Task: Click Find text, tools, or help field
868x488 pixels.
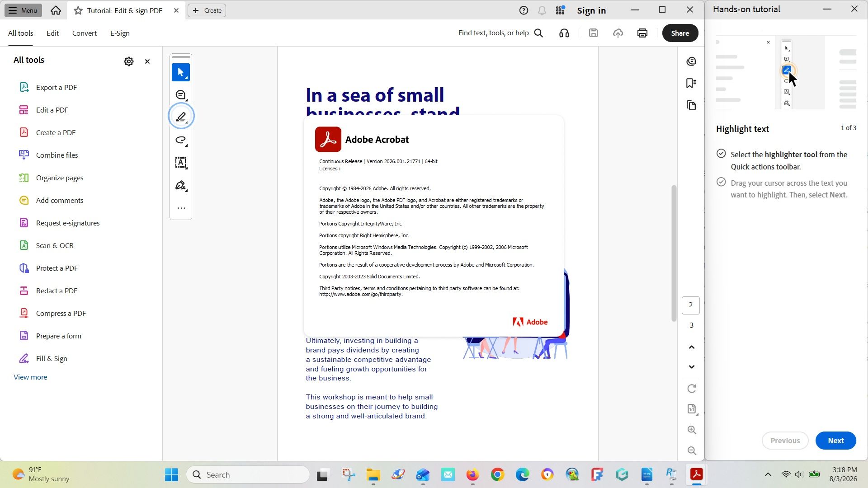Action: [x=494, y=33]
